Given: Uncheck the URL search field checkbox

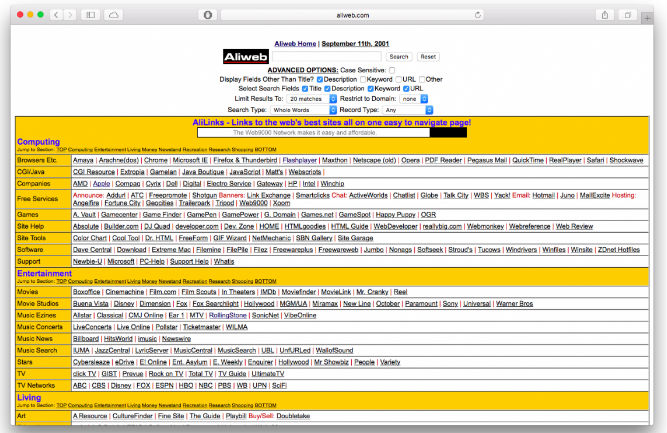Looking at the screenshot, I should coord(406,89).
